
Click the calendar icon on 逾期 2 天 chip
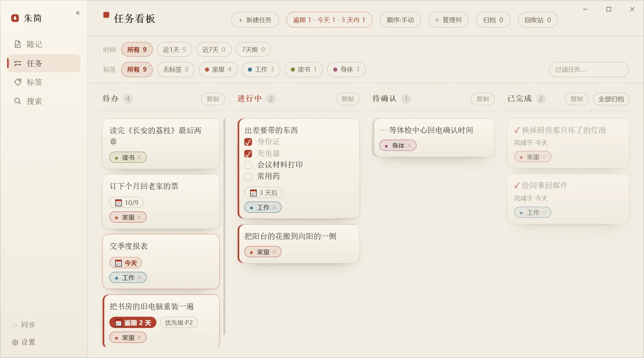coord(118,323)
